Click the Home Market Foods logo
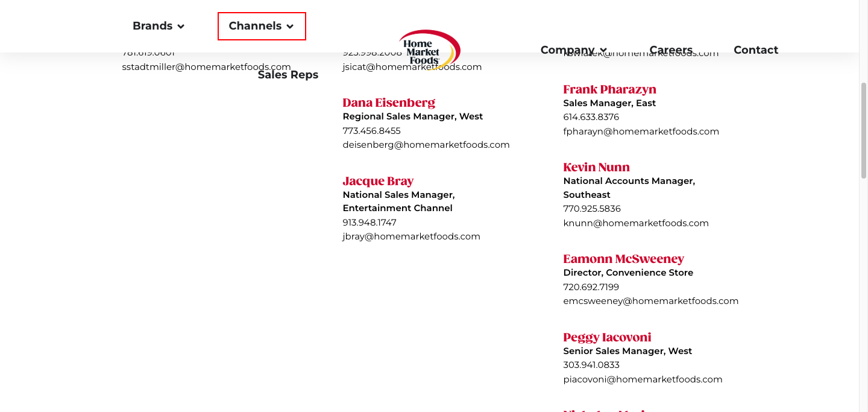 (429, 50)
